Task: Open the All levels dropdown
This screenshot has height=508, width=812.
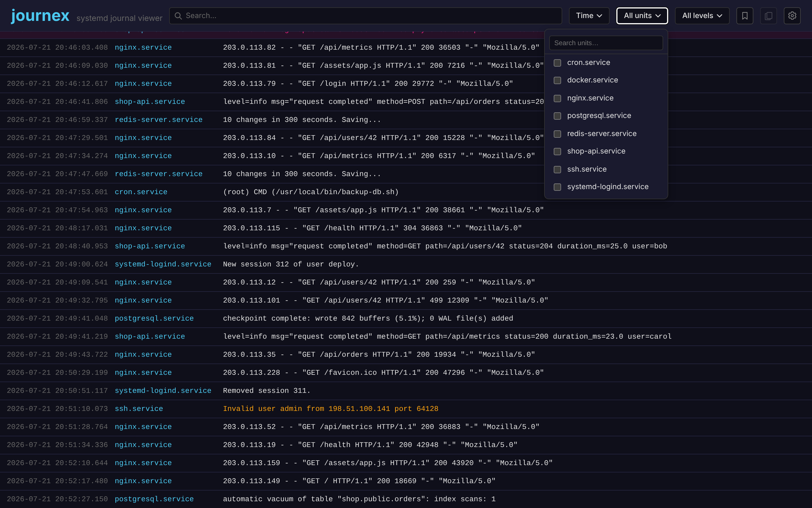Action: pyautogui.click(x=702, y=16)
